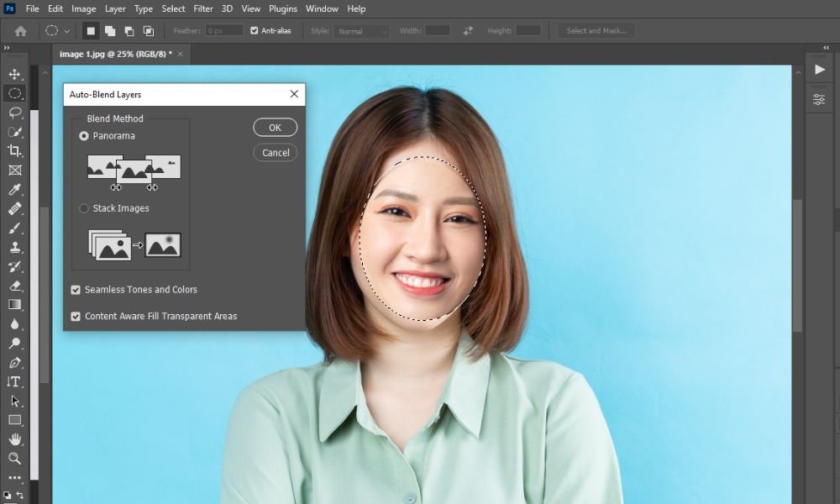The height and width of the screenshot is (504, 840).
Task: Close the Auto-Blend Layers dialog
Action: click(x=294, y=94)
